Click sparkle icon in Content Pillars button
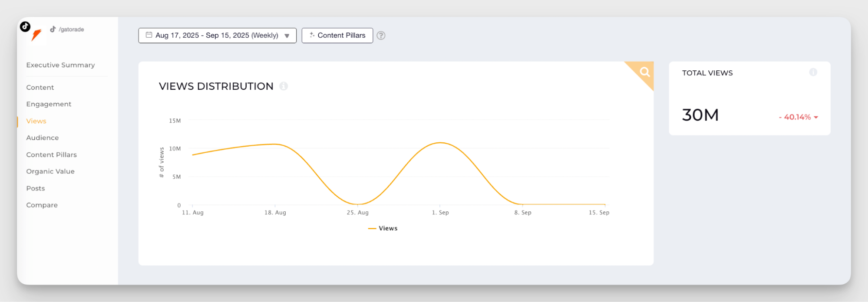The width and height of the screenshot is (868, 302). (x=311, y=35)
